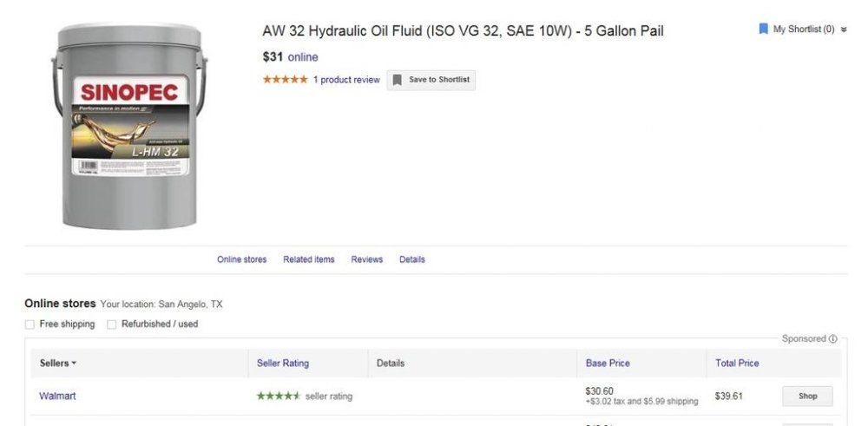Click the $39.61 total price

click(729, 397)
